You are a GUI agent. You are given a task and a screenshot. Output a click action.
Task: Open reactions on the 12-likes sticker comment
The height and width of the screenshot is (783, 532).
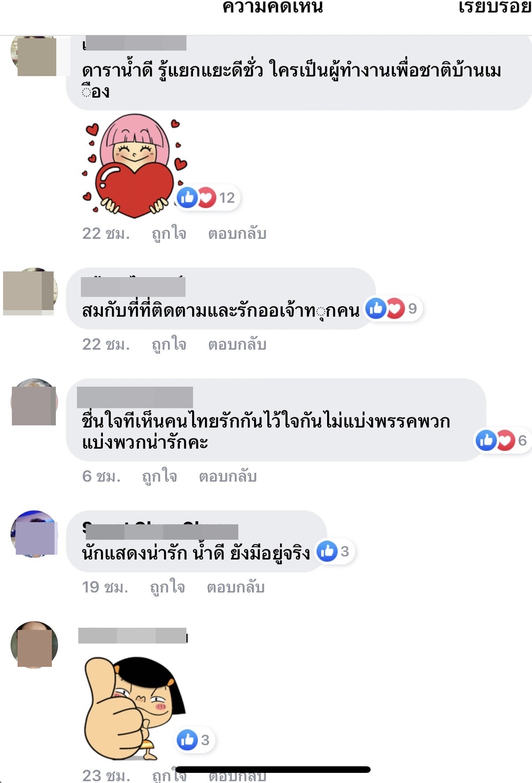click(x=208, y=198)
